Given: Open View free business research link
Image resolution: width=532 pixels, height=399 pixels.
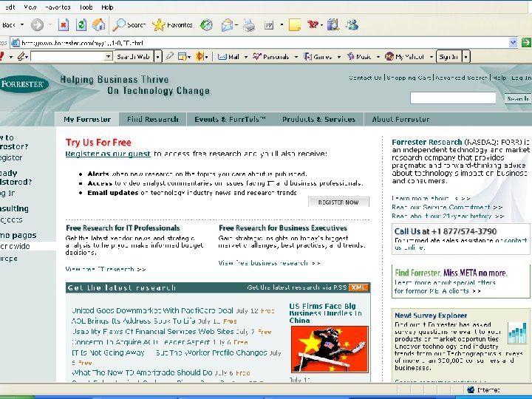Looking at the screenshot, I should [x=270, y=263].
